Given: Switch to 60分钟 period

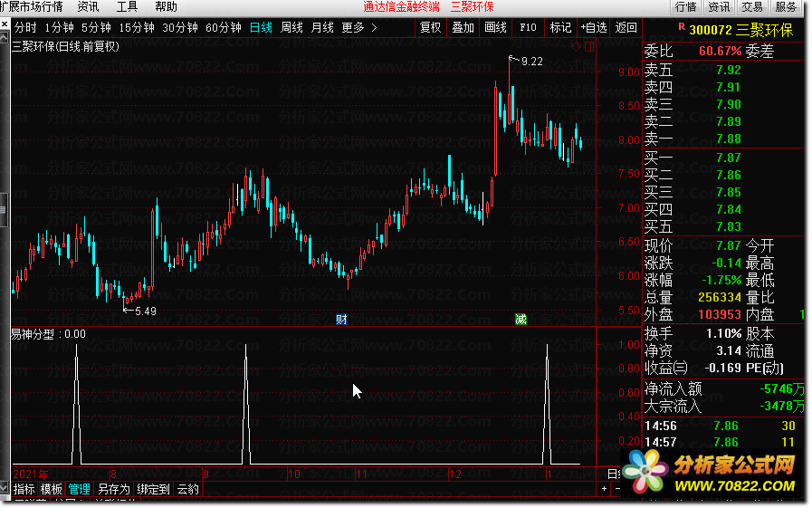Looking at the screenshot, I should 224,27.
